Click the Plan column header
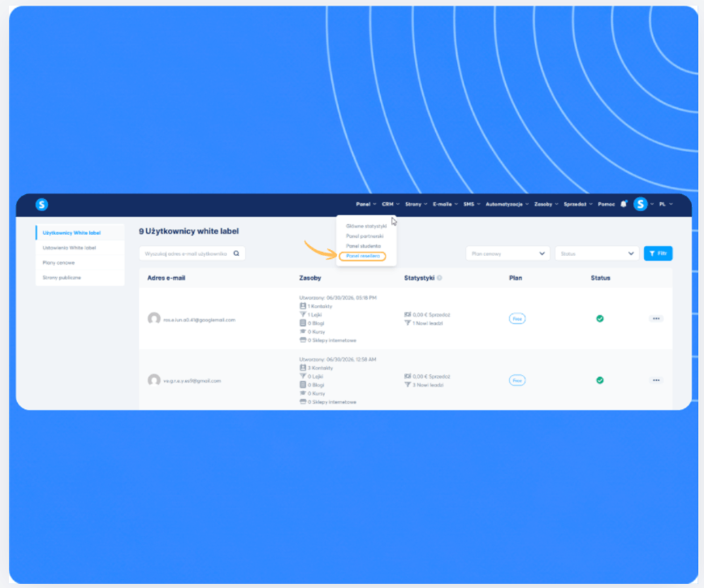Image resolution: width=704 pixels, height=588 pixels. click(x=516, y=278)
